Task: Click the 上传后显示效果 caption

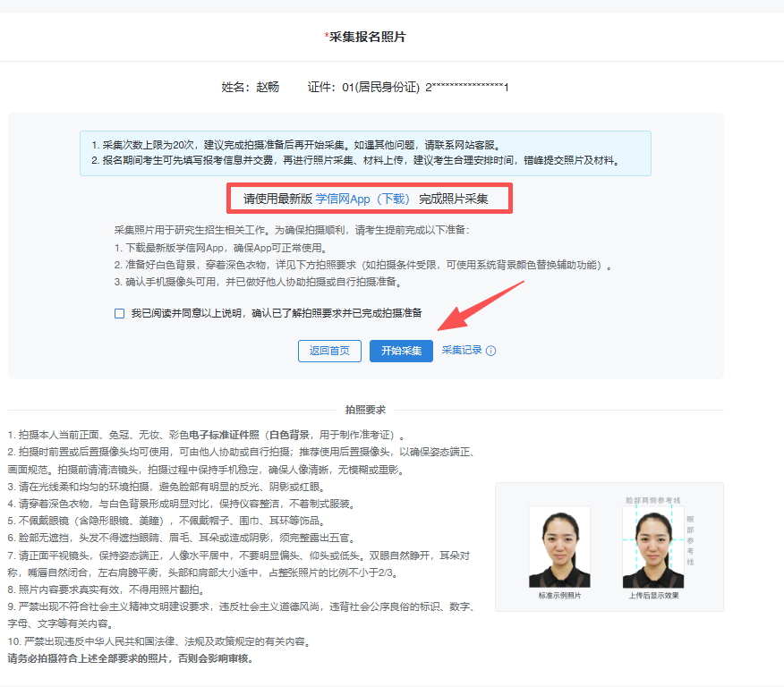Action: tap(653, 596)
